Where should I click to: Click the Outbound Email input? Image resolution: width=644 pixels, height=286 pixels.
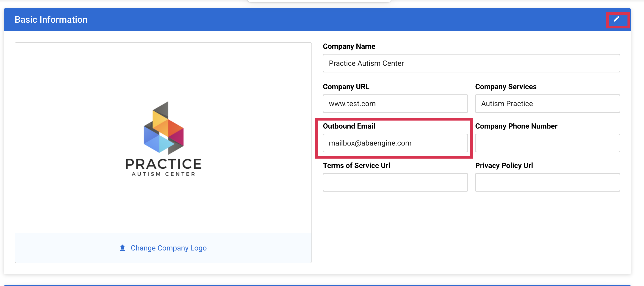pos(395,143)
